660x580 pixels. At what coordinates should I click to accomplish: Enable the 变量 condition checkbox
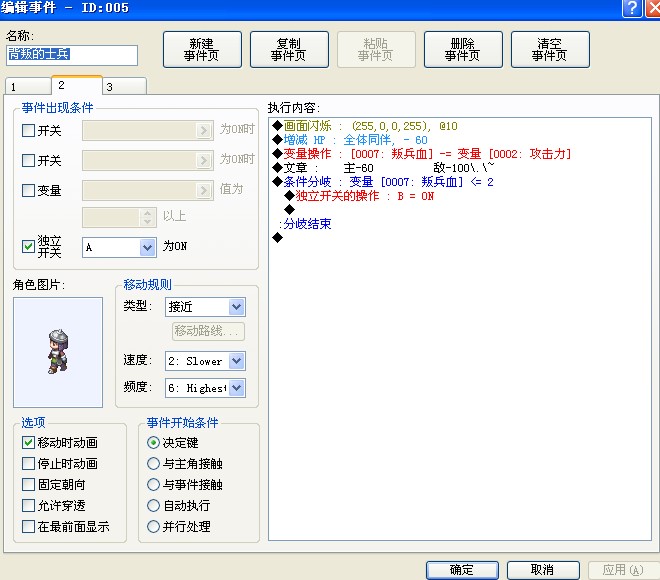tap(28, 190)
